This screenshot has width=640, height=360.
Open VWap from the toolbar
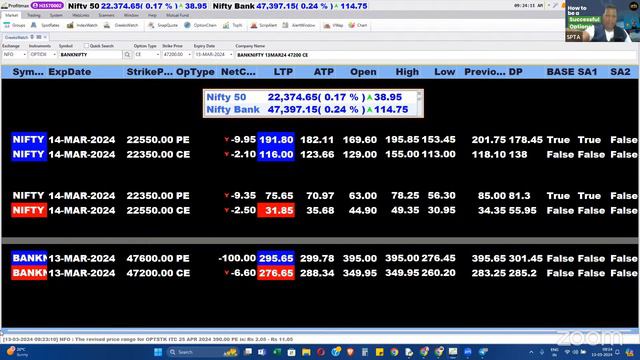[x=333, y=25]
